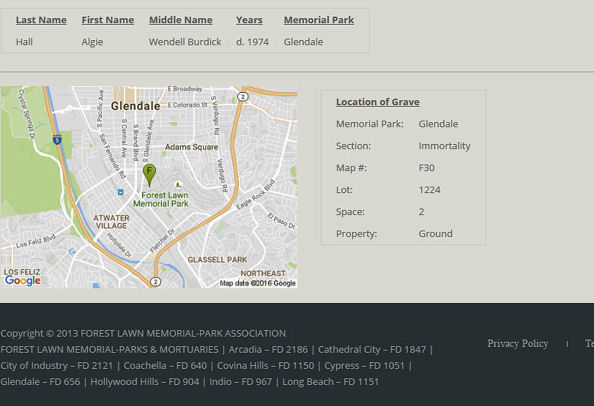
Task: Click the Glendale city label on map
Action: point(135,106)
